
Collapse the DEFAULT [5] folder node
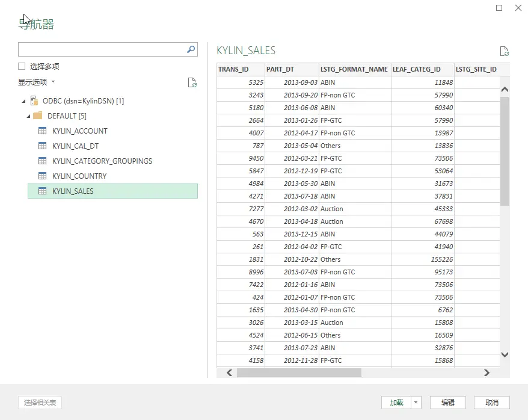click(x=29, y=116)
